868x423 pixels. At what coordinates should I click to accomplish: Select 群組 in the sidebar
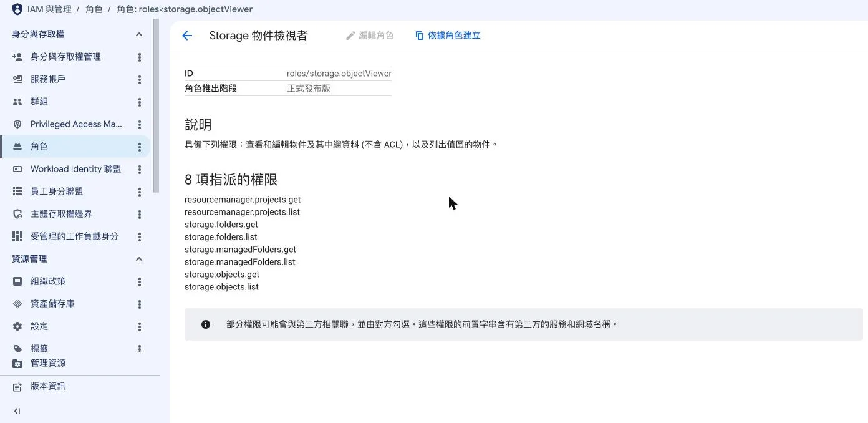point(39,102)
